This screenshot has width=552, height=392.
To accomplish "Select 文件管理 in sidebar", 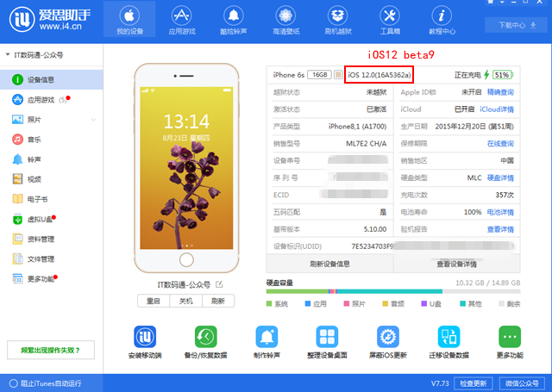I will tap(52, 259).
